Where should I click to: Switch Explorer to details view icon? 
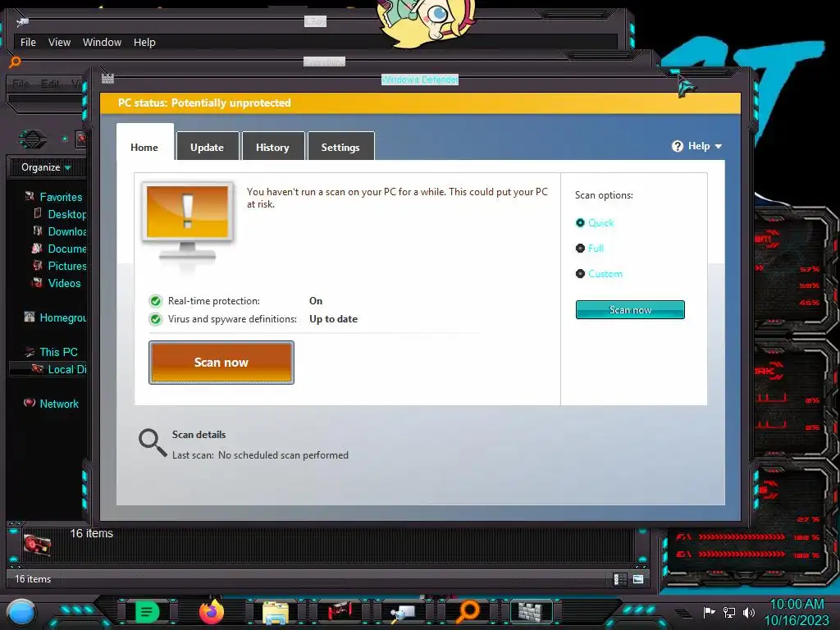620,579
